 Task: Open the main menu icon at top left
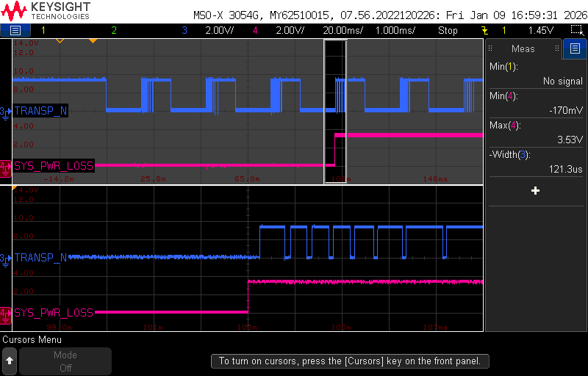point(15,30)
